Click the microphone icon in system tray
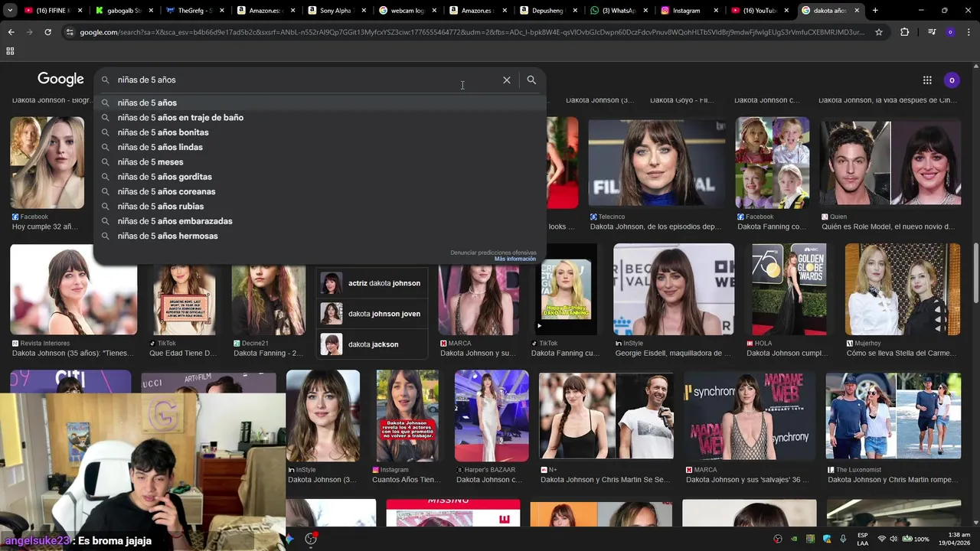Screen dimensions: 980x551 pyautogui.click(x=843, y=539)
